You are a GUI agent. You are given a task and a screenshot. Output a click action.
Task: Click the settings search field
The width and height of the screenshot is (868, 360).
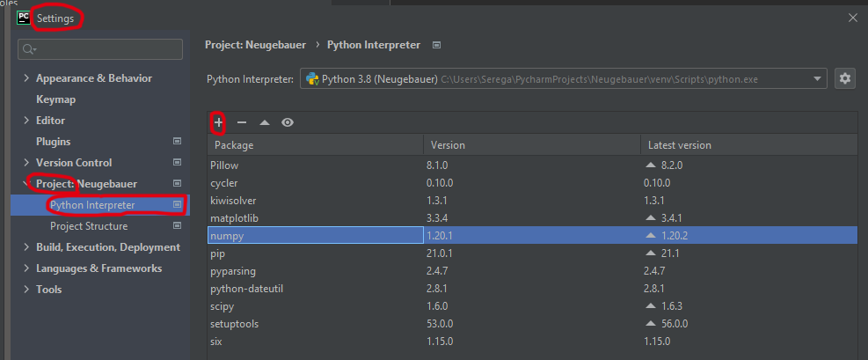tap(101, 49)
